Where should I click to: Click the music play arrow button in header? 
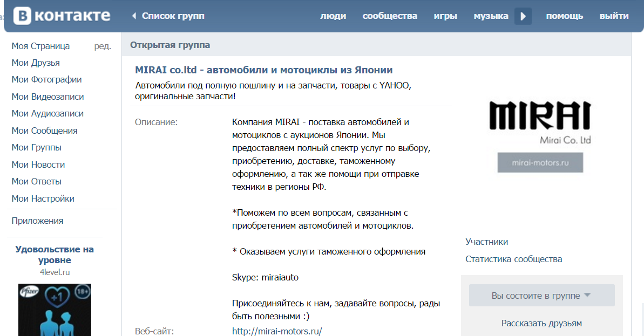pyautogui.click(x=523, y=16)
